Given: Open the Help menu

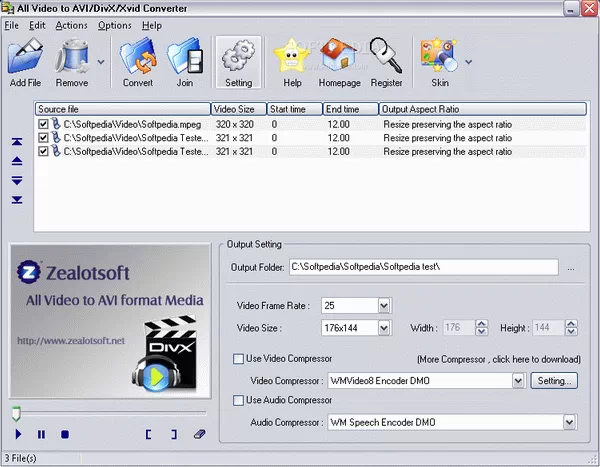Looking at the screenshot, I should (152, 26).
